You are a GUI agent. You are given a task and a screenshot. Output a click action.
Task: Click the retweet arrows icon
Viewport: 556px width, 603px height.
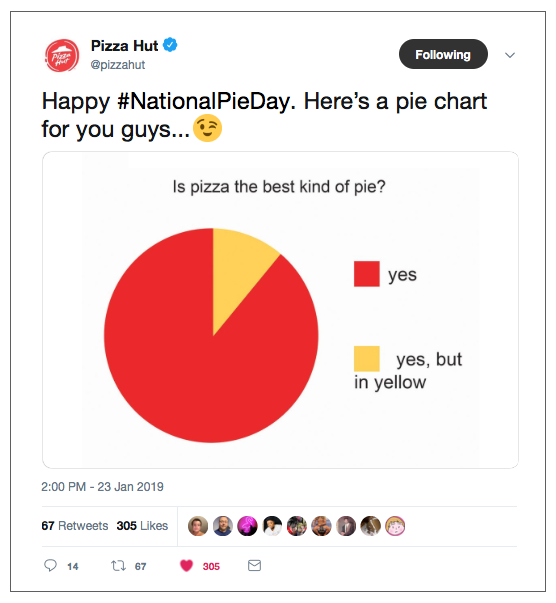click(x=118, y=566)
